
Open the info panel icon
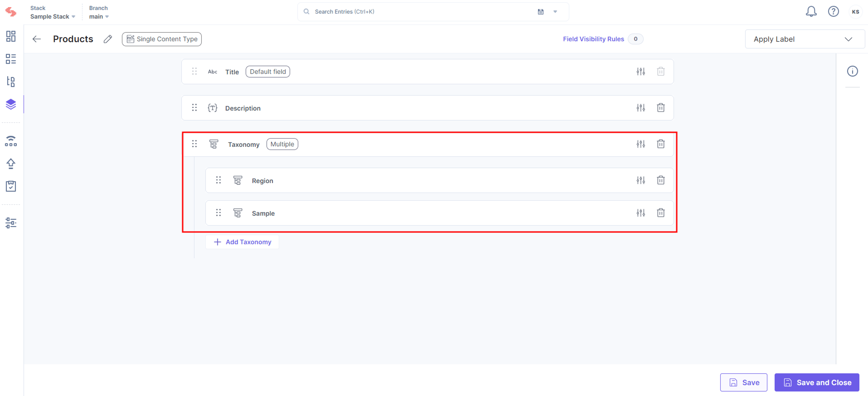852,71
